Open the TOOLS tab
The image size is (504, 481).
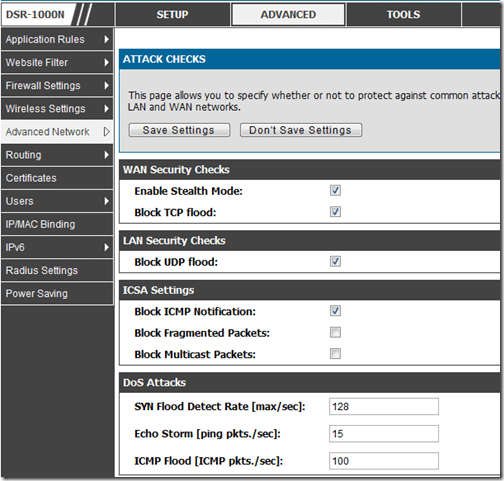[403, 15]
